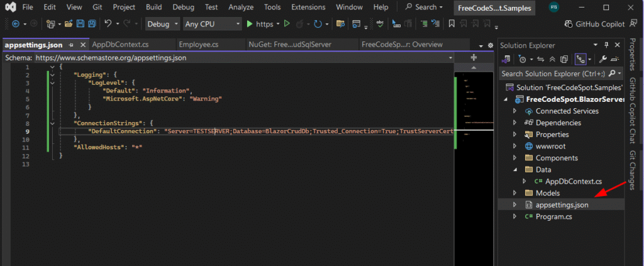644x266 pixels.
Task: Click the tab well settings gear icon
Action: click(x=490, y=45)
